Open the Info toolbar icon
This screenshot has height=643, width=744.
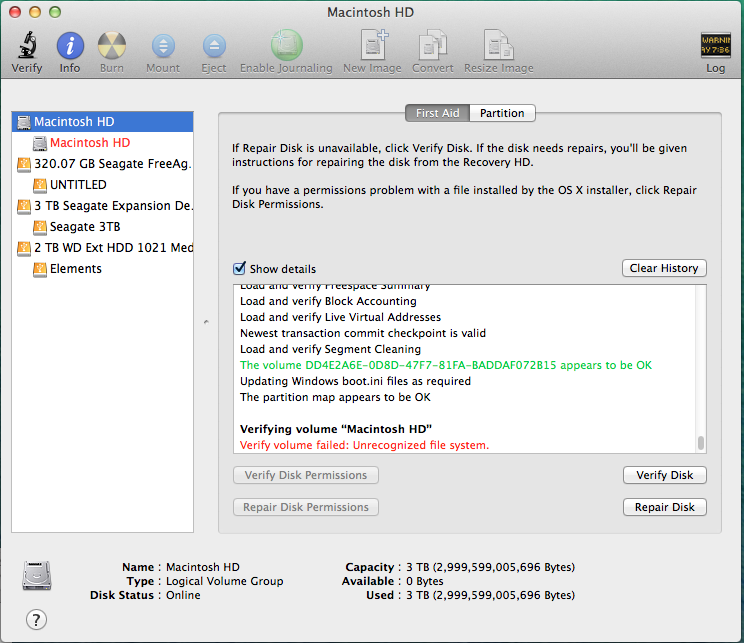click(x=70, y=46)
